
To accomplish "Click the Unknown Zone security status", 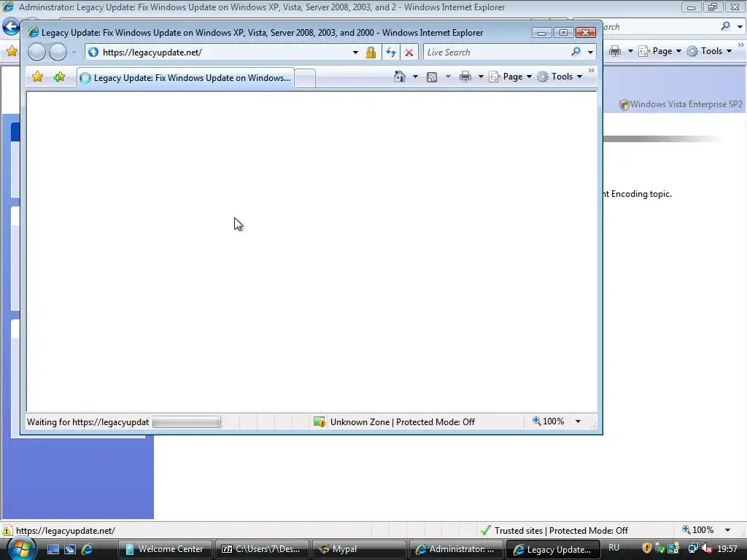I will [394, 422].
